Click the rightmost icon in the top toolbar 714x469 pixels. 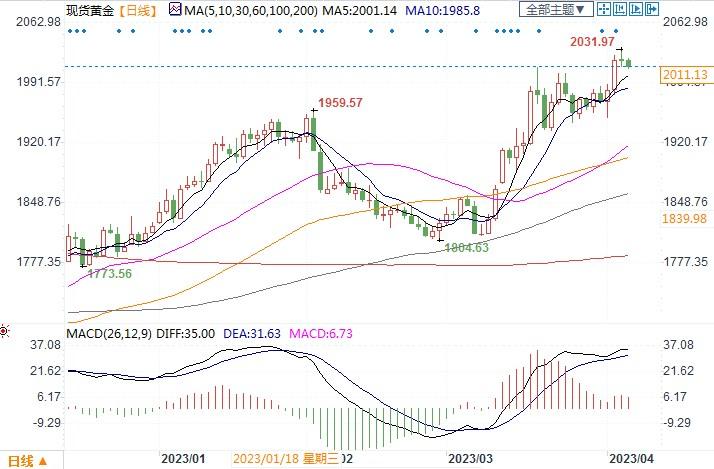653,10
